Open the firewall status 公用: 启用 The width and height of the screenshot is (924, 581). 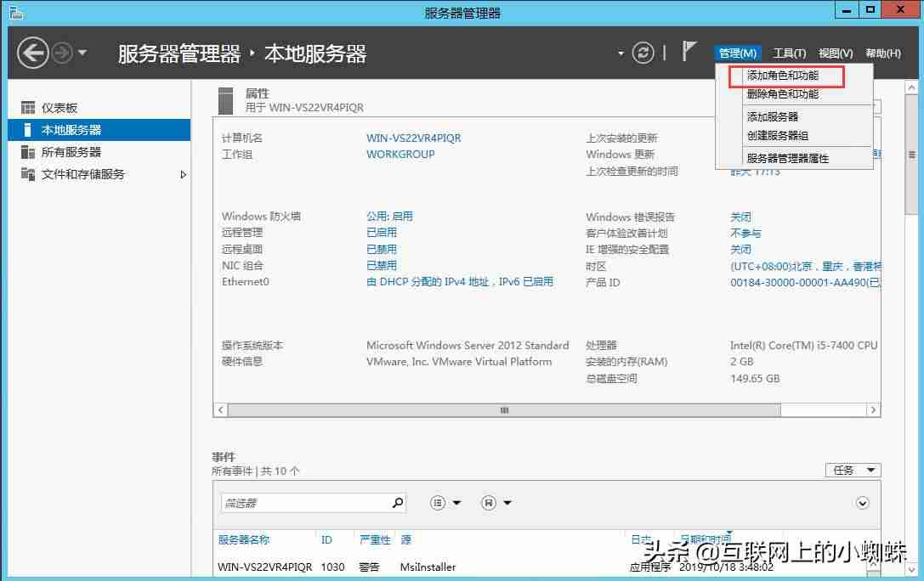pyautogui.click(x=389, y=216)
